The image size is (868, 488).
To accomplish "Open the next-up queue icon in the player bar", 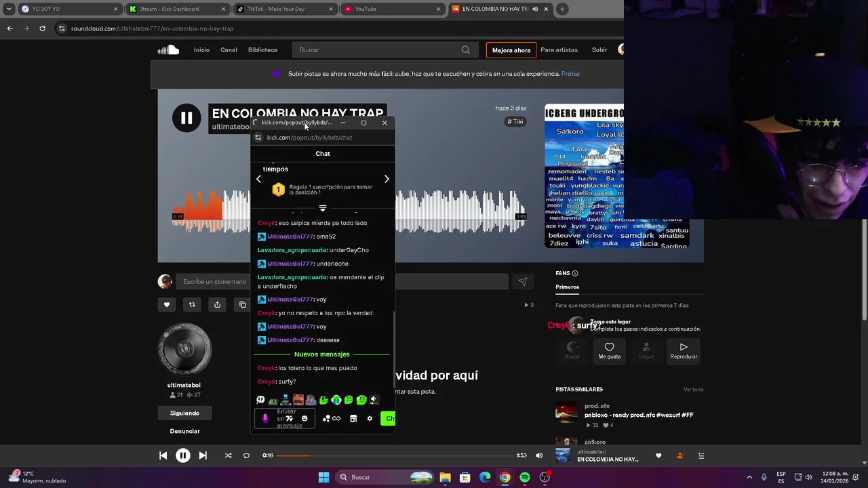I will coord(702,455).
